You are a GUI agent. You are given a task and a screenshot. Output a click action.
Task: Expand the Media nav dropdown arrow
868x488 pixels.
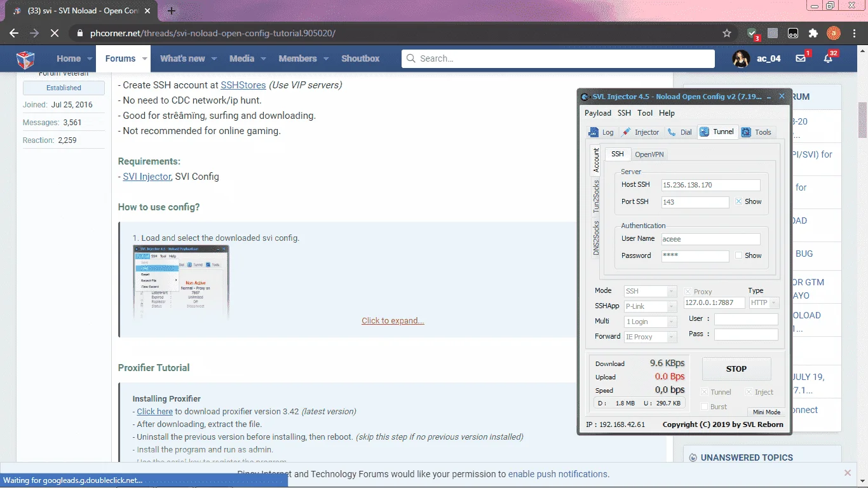264,58
